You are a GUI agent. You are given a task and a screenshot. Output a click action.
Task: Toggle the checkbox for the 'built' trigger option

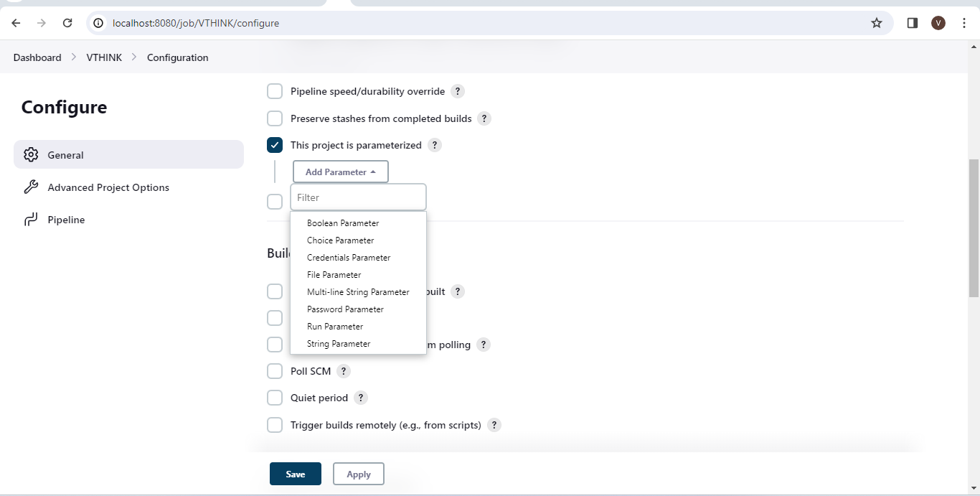coord(275,291)
